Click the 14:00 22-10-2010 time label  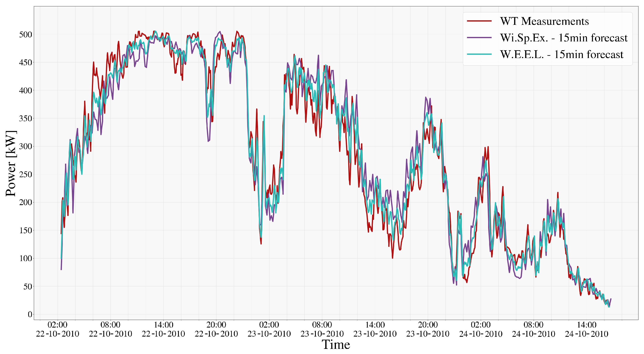pos(163,329)
